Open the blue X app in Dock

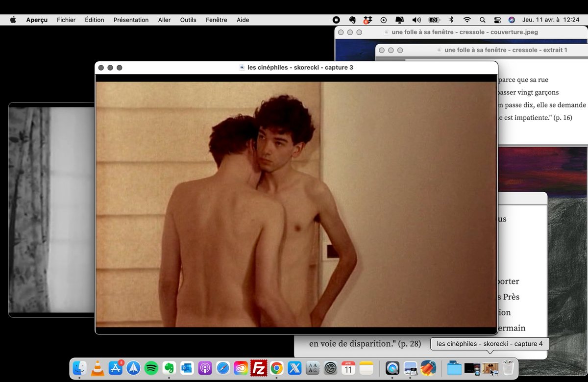tap(294, 368)
